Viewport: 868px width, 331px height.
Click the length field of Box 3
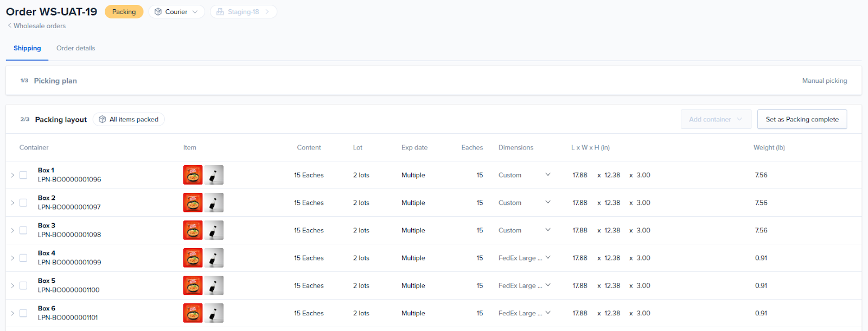click(x=580, y=230)
